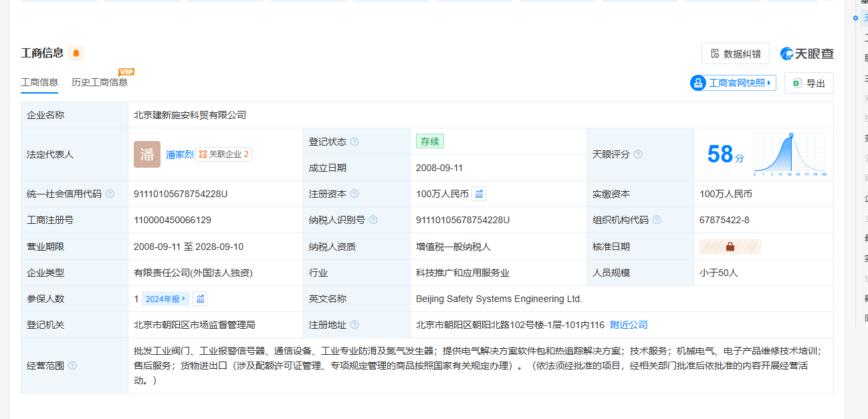The height and width of the screenshot is (419, 868).
Task: Open the 潘家烈 legal representative link
Action: [179, 154]
